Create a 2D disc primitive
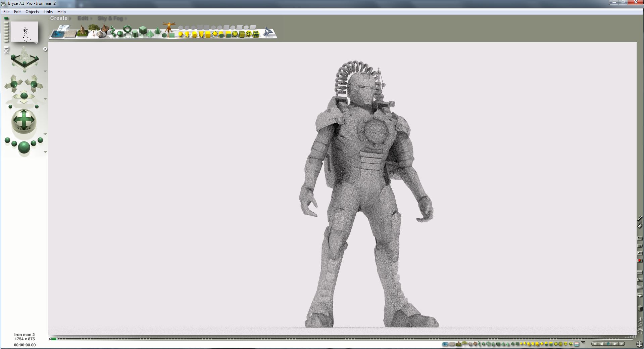This screenshot has height=349, width=644. [164, 35]
